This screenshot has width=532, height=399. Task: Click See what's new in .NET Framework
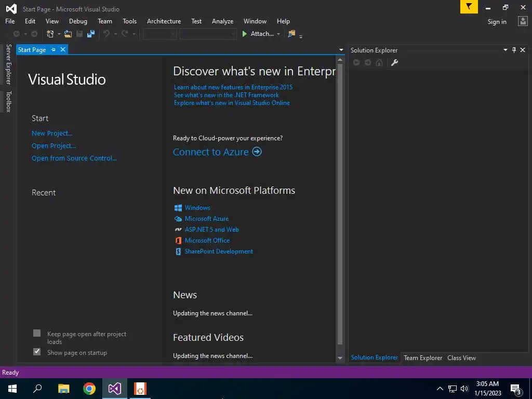click(x=227, y=95)
